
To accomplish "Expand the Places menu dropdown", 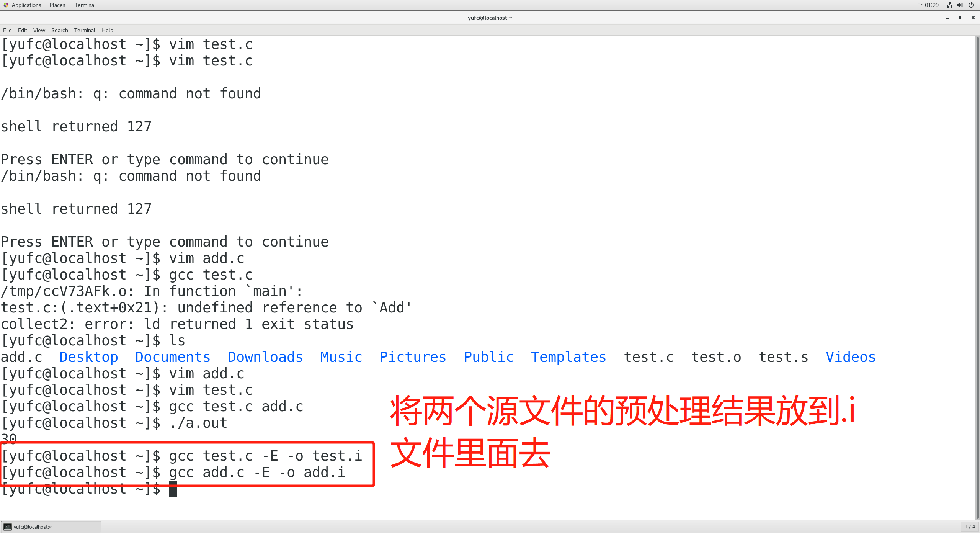I will click(57, 5).
